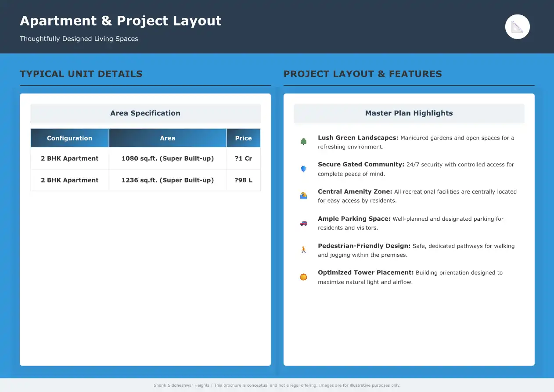
Task: Click the Typical Unit Details section title
Action: coord(81,74)
